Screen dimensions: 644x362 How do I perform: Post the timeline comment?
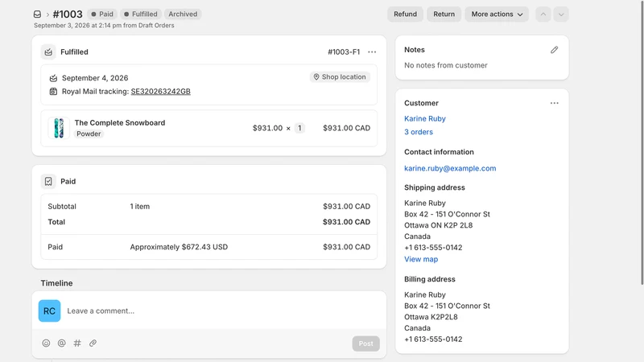pos(366,343)
